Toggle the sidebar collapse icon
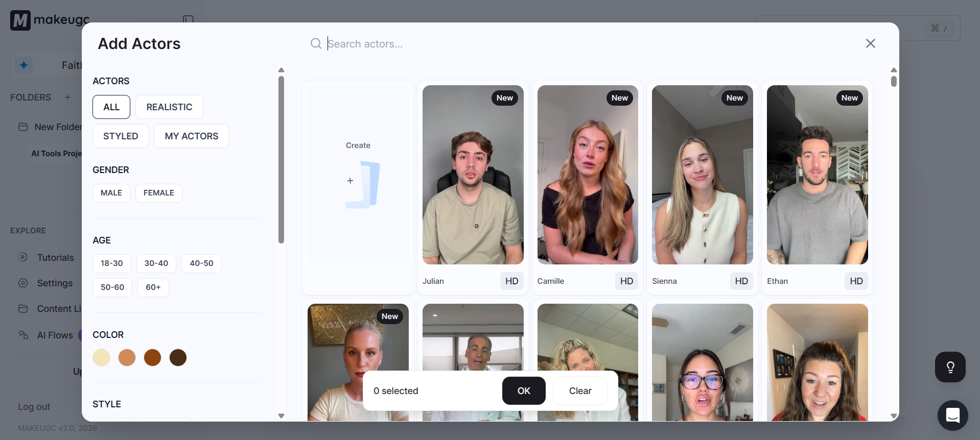980x440 pixels. 188,20
